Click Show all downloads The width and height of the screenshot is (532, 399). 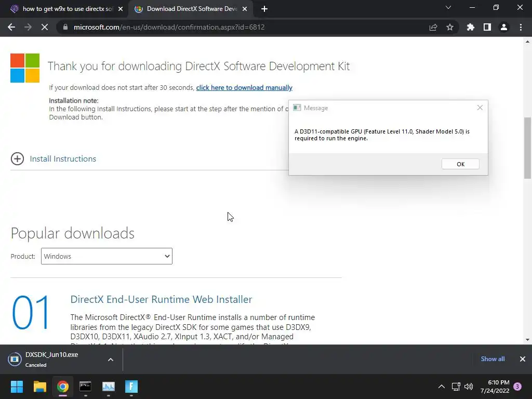(493, 359)
